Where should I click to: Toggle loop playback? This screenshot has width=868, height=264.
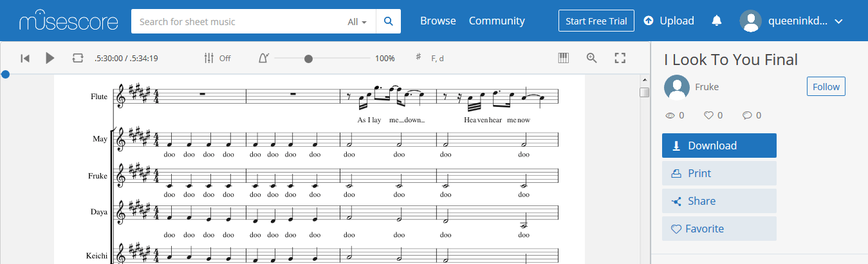tap(78, 58)
